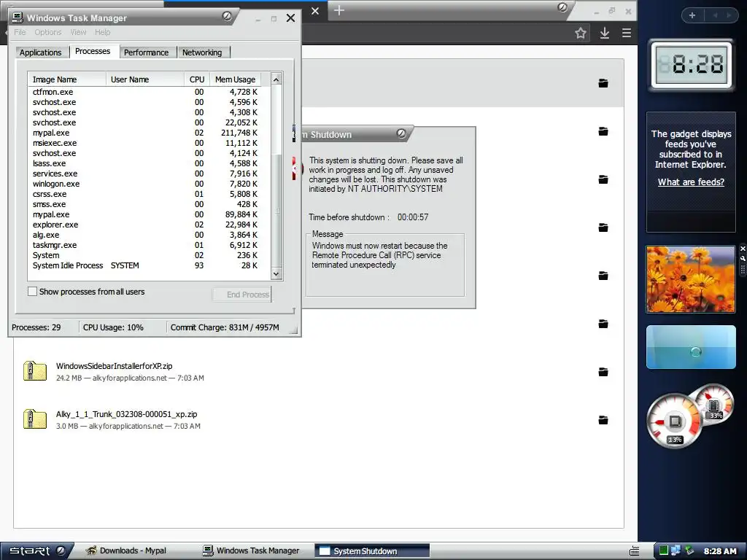The width and height of the screenshot is (747, 560).
Task: Select the services.exe process row
Action: coord(149,174)
